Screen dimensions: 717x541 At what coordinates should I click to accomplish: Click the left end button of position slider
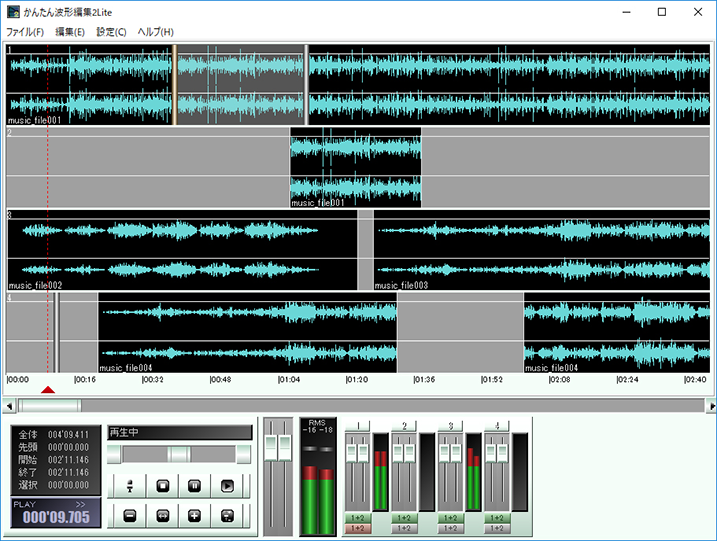tap(114, 455)
